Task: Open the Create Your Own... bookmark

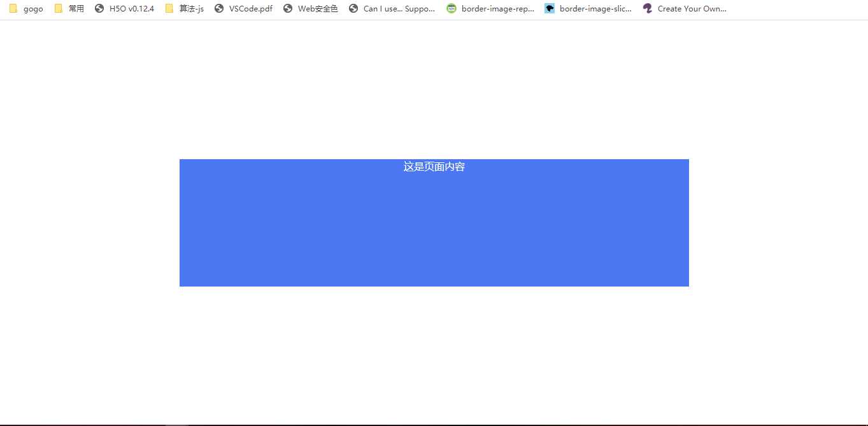Action: [685, 9]
